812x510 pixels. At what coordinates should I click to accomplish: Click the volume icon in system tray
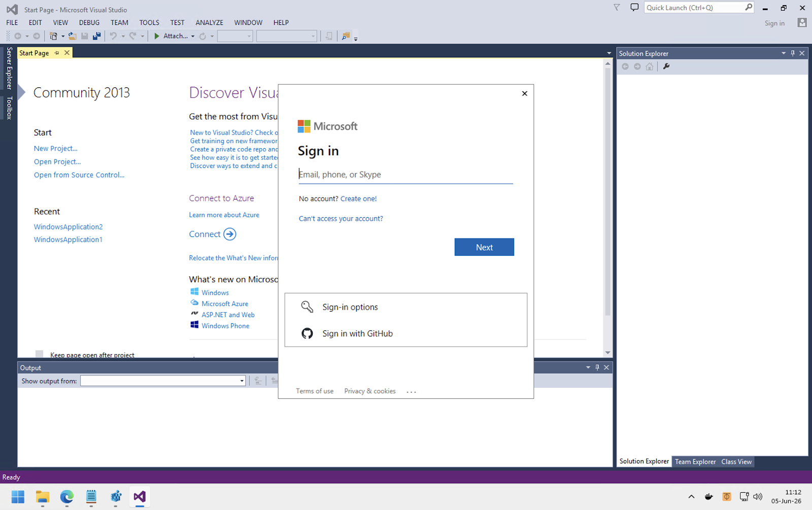click(758, 497)
